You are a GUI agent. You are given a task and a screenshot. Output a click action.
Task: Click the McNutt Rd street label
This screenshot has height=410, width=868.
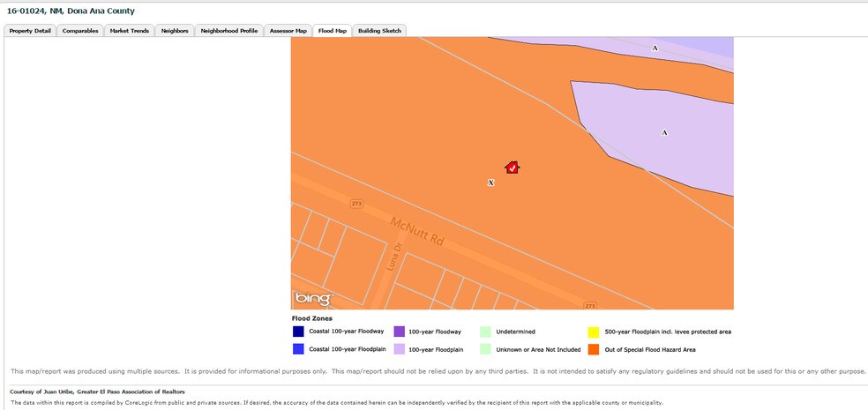[417, 231]
